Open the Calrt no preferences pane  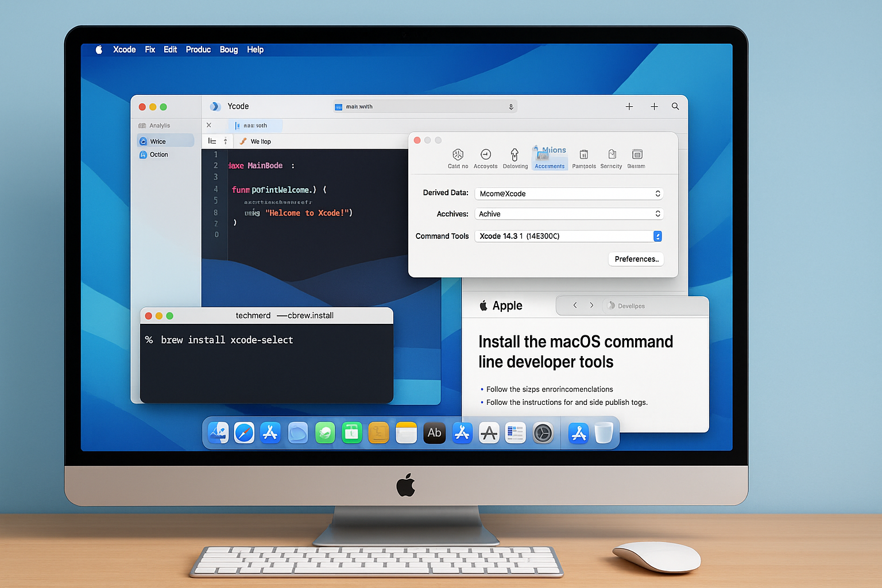click(458, 158)
